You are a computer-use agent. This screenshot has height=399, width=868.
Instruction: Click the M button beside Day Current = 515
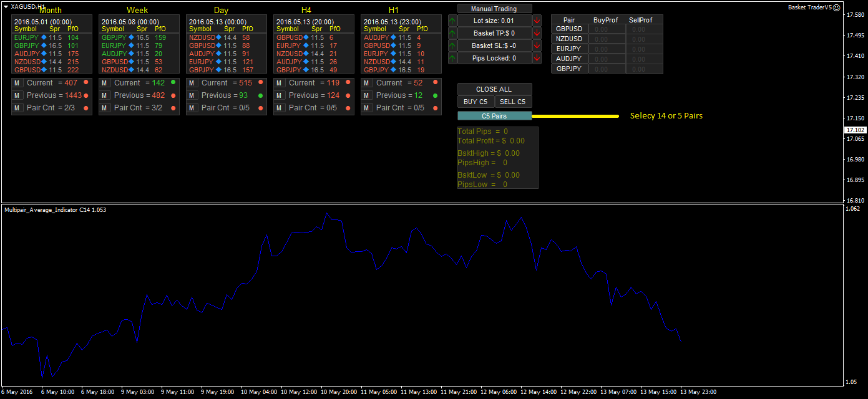[192, 83]
